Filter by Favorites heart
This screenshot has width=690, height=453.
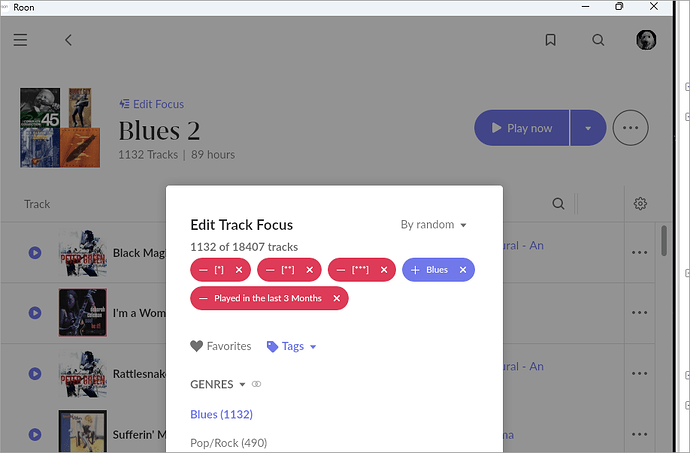[x=221, y=346]
